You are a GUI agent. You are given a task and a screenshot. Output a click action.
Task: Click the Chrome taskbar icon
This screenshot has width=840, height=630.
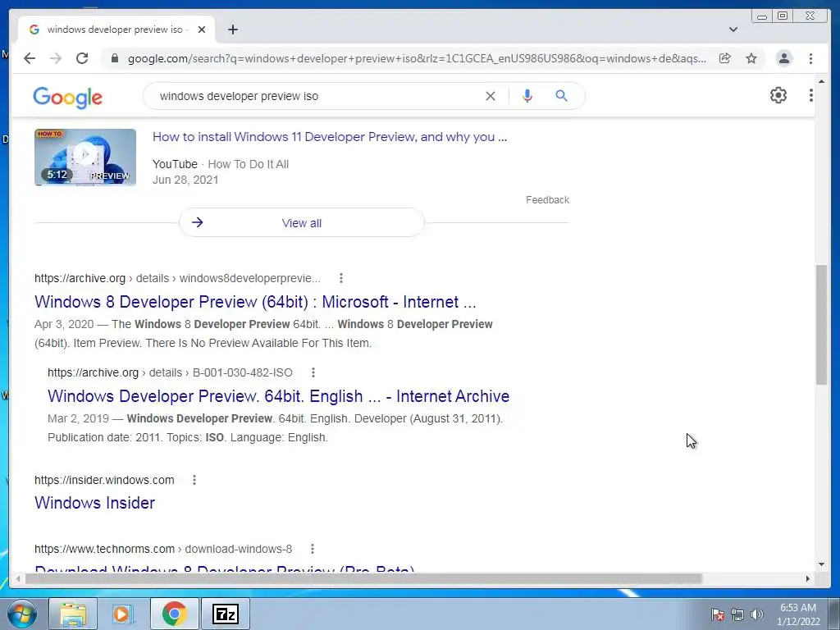pyautogui.click(x=174, y=614)
